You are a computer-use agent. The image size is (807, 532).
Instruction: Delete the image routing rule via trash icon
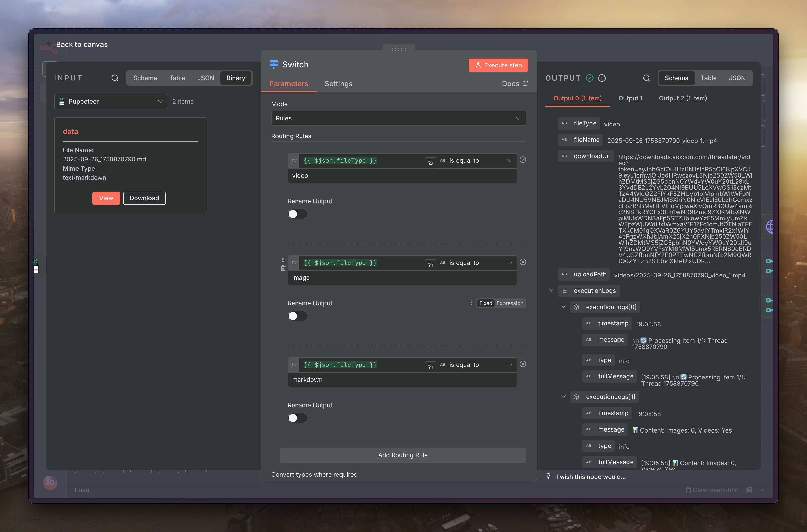tap(283, 268)
